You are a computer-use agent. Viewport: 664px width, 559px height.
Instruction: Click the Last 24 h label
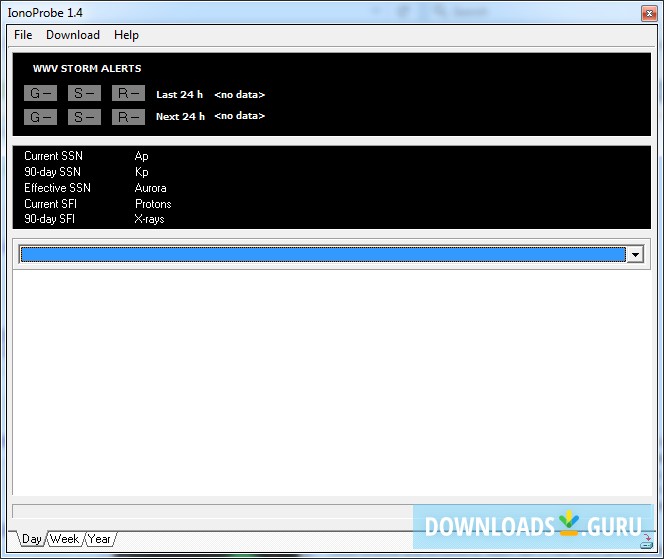pyautogui.click(x=180, y=94)
